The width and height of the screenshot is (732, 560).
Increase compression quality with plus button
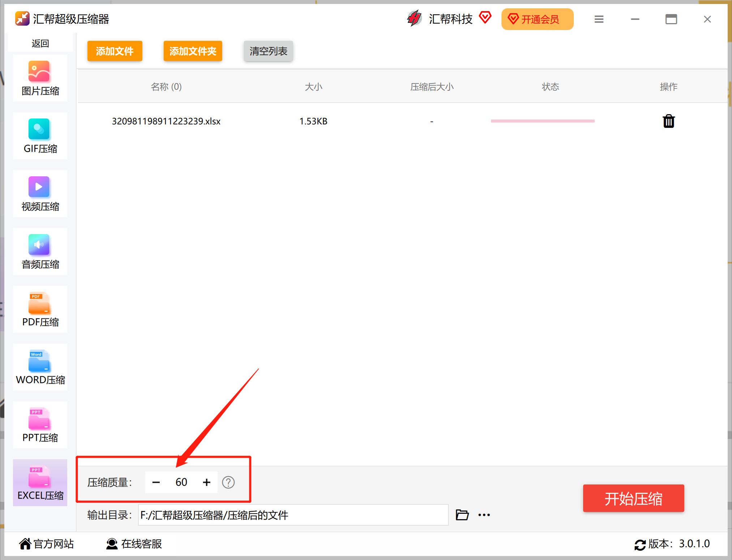click(207, 482)
